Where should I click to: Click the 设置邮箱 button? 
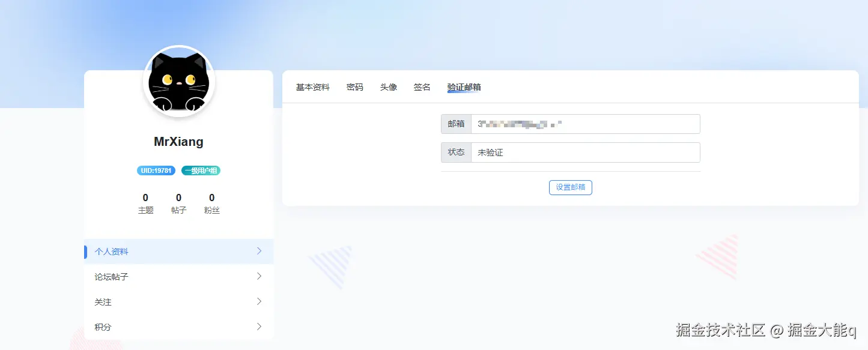pyautogui.click(x=569, y=187)
